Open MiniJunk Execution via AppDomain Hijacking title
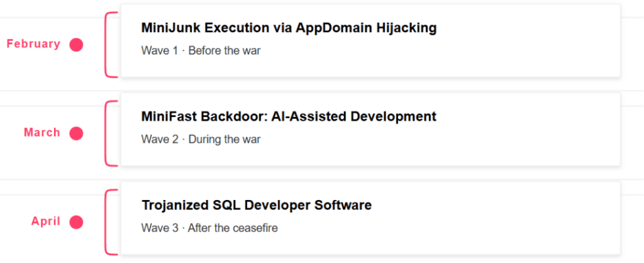 289,28
